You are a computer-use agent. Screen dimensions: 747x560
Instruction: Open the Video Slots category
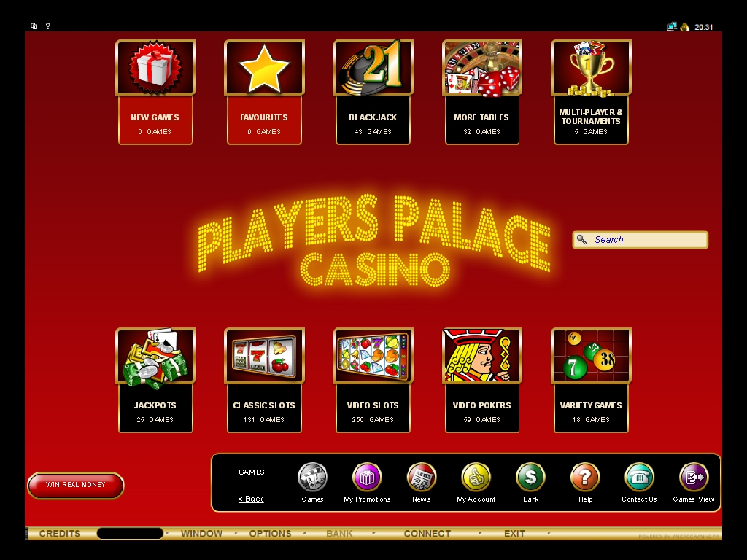point(373,380)
